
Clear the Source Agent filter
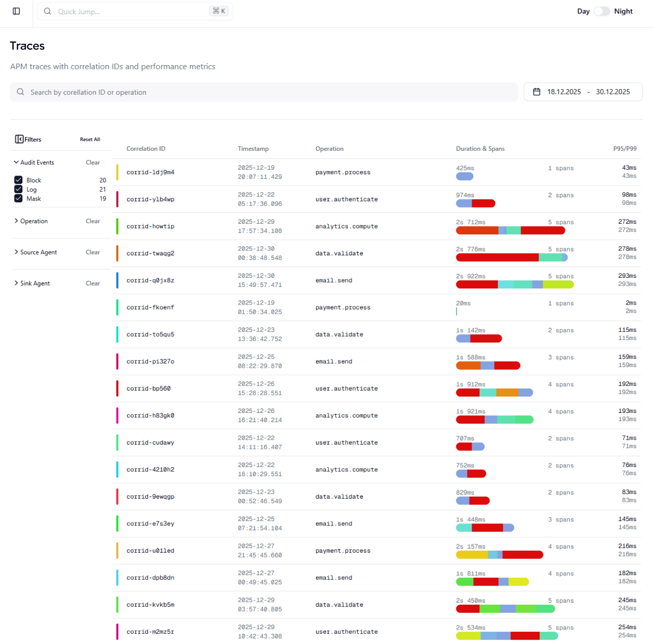[93, 252]
